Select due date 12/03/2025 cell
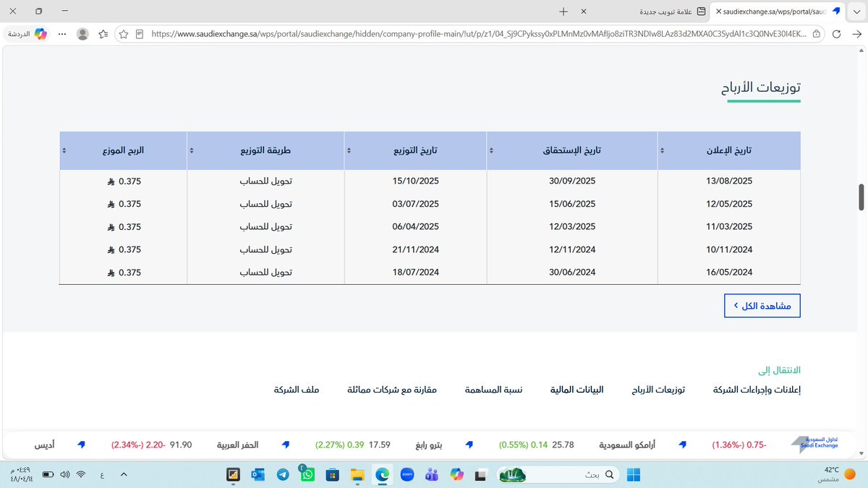 click(x=572, y=226)
